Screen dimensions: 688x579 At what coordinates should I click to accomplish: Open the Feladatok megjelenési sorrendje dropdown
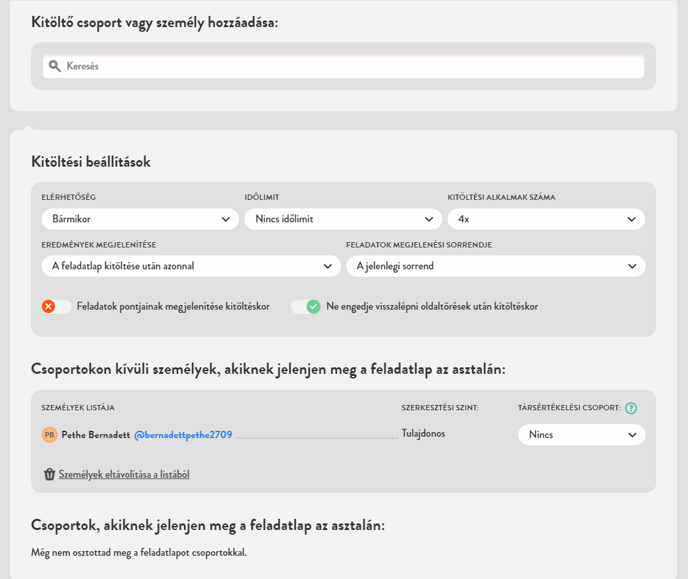pos(495,266)
